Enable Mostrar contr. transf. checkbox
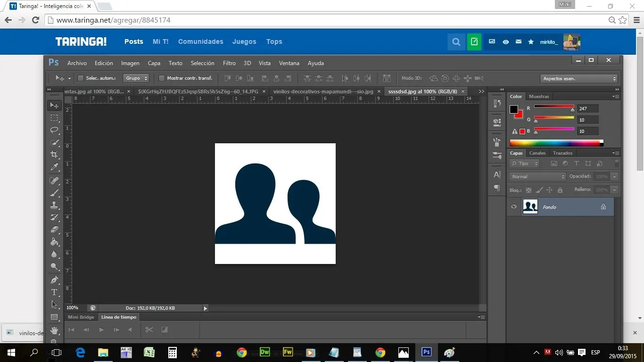Screen dimensions: 644x362 (162, 78)
